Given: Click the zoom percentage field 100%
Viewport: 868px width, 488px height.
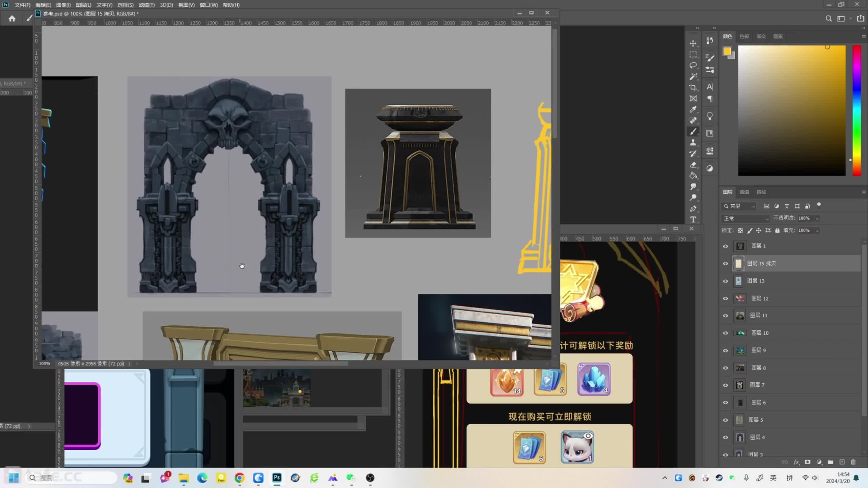Looking at the screenshot, I should (x=44, y=364).
